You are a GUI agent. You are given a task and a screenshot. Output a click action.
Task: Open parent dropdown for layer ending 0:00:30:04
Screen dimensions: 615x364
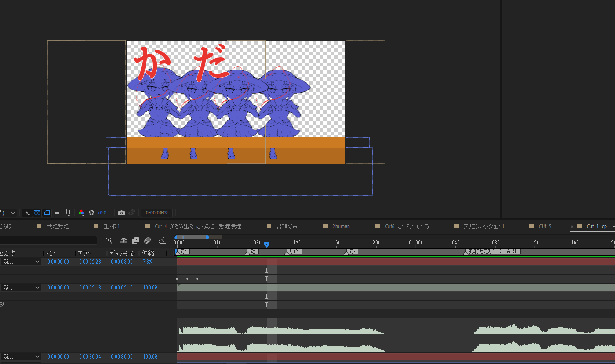21,357
